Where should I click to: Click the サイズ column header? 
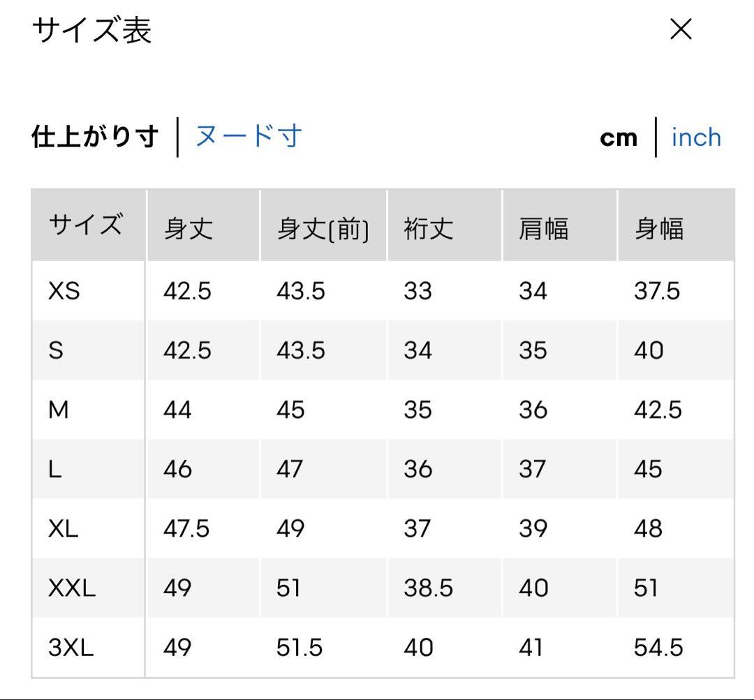[x=86, y=225]
